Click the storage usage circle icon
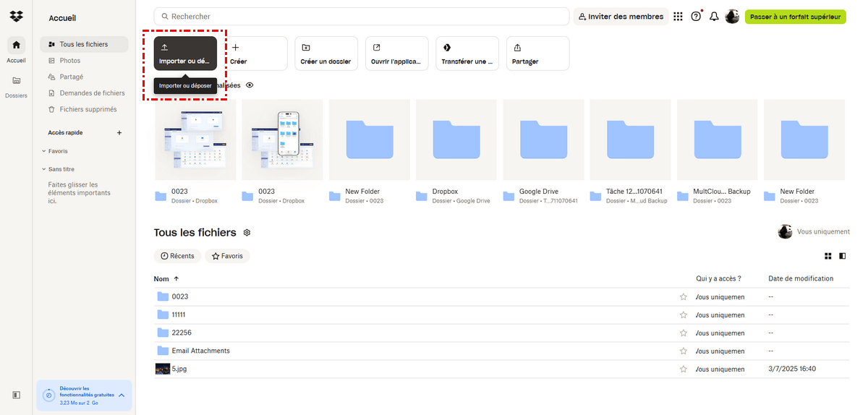 48,395
